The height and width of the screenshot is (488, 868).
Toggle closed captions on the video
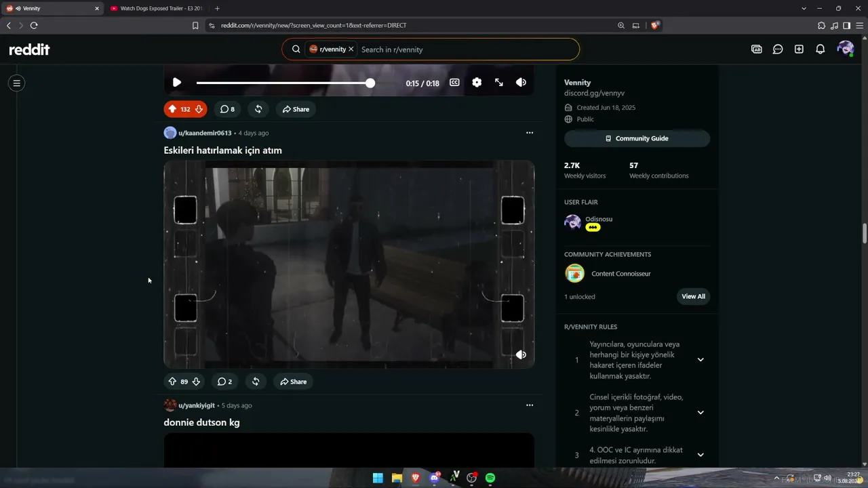[x=454, y=83]
